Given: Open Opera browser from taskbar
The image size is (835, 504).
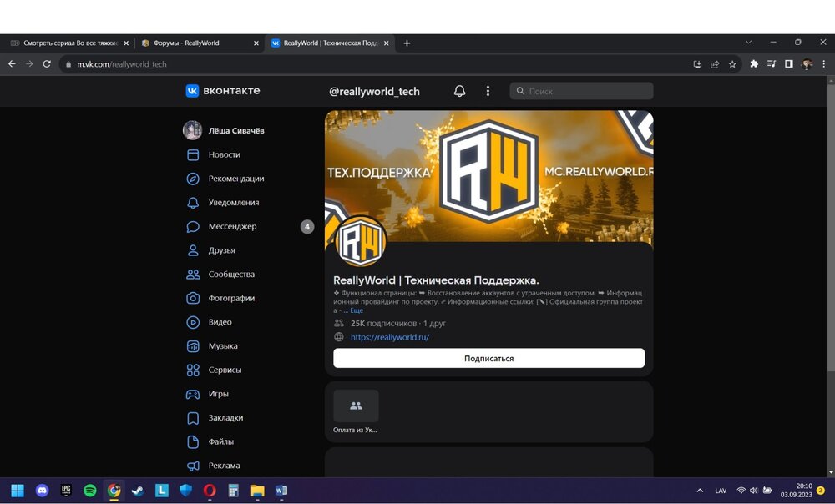Looking at the screenshot, I should (210, 490).
